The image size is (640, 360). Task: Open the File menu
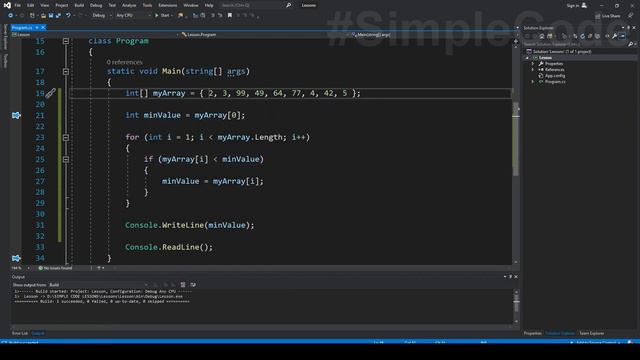click(18, 5)
